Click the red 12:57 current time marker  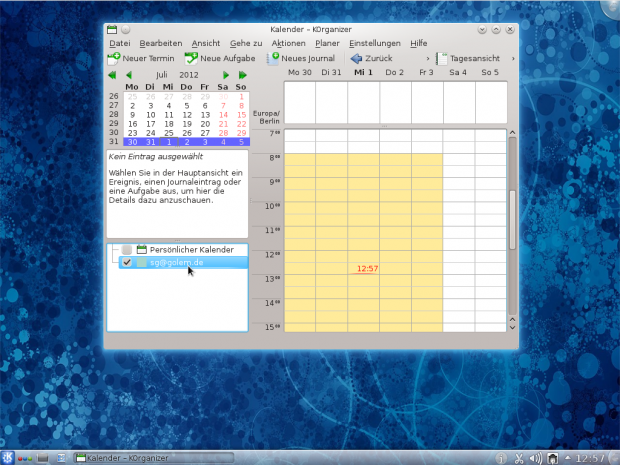coord(367,269)
